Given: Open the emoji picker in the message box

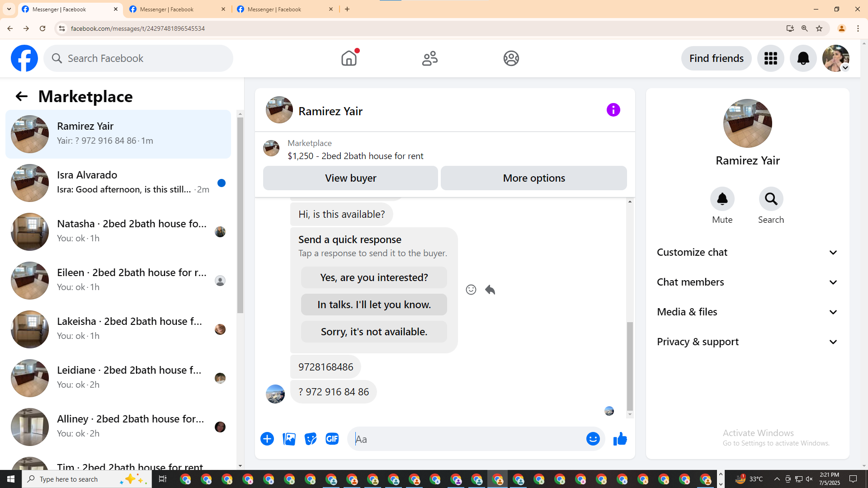Looking at the screenshot, I should pyautogui.click(x=593, y=439).
